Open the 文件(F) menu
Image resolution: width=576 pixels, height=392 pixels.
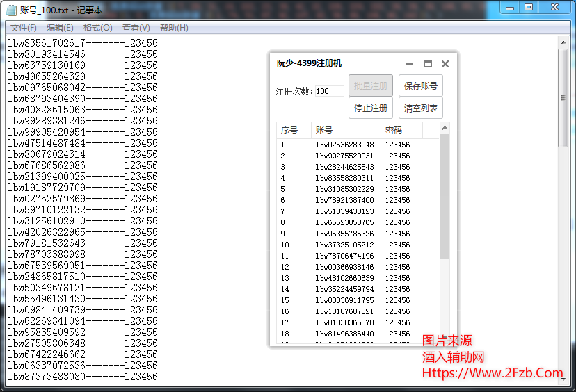tap(23, 28)
